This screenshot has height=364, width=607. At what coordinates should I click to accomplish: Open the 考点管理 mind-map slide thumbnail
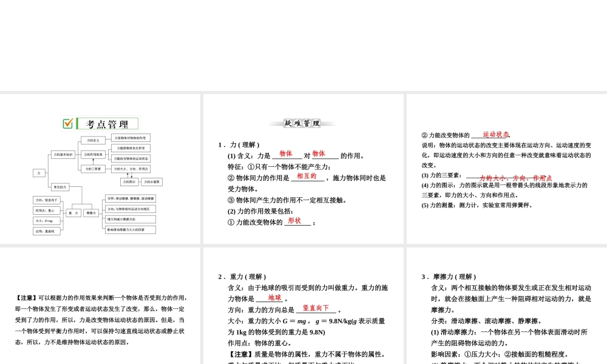pos(100,169)
